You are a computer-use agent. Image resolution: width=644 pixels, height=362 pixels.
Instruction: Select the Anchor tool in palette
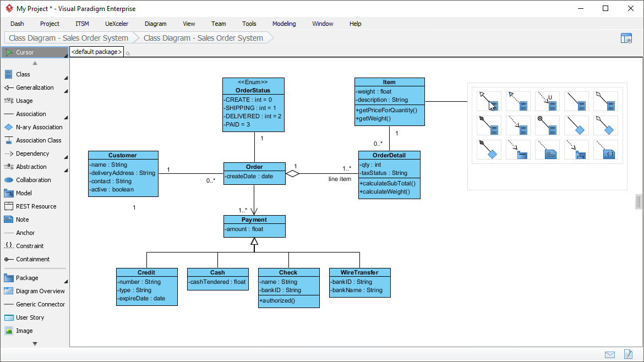(x=35, y=233)
